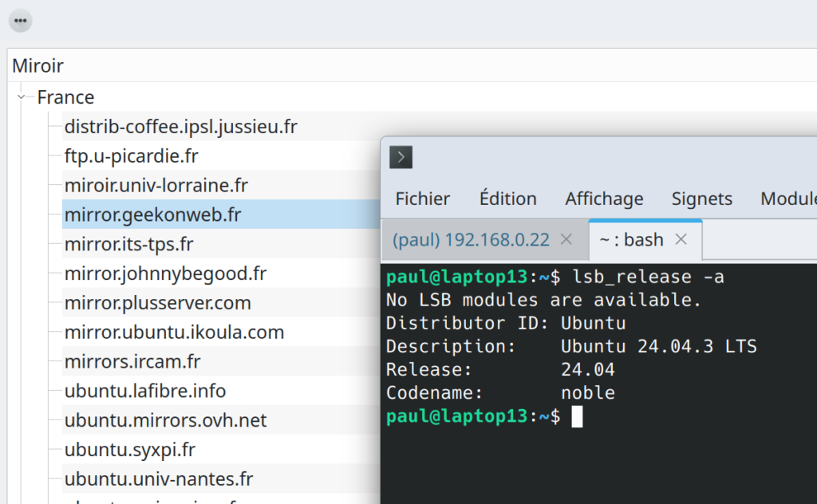Select ubuntu.mirrors.ovh.net mirror
817x504 pixels.
(x=165, y=420)
